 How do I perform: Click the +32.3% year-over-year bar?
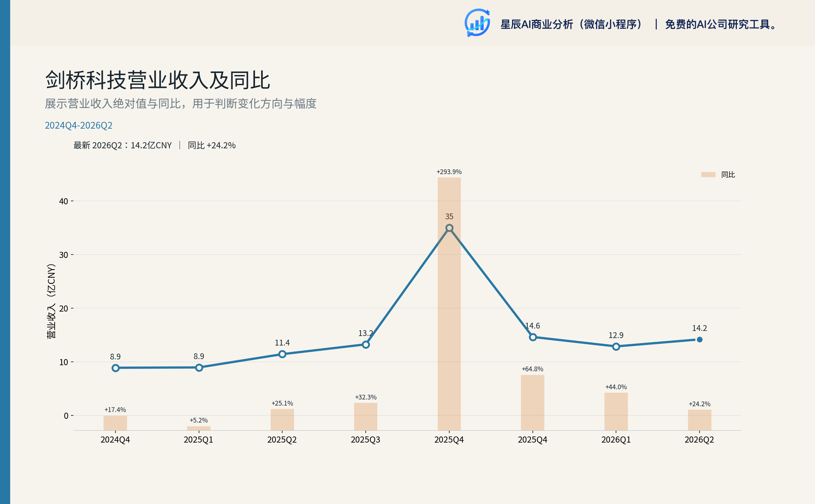click(366, 416)
